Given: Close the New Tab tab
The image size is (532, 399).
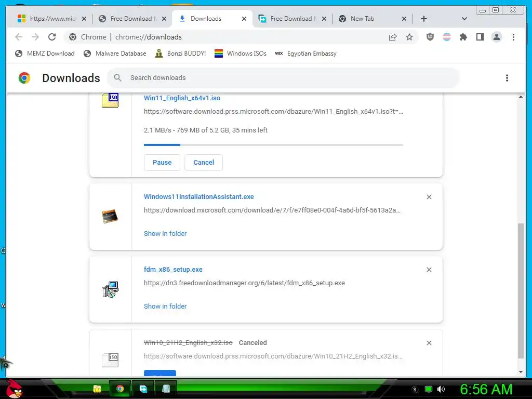Looking at the screenshot, I should click(x=404, y=19).
